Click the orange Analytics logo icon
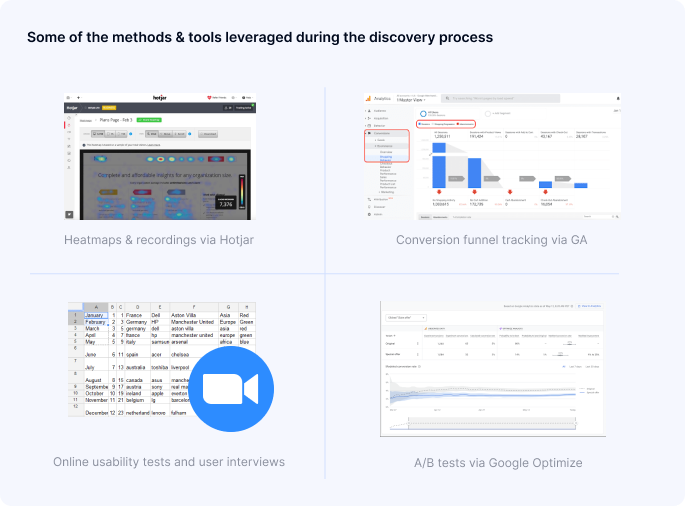This screenshot has width=685, height=506. click(x=368, y=99)
